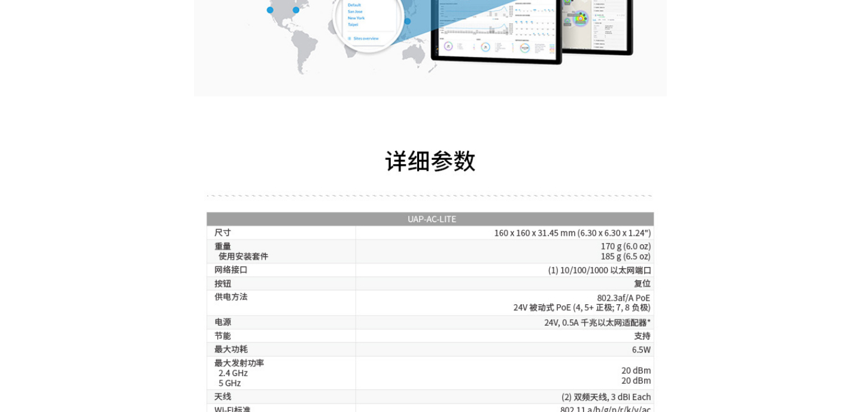Image resolution: width=868 pixels, height=412 pixels.
Task: Select the 5 GHz sub-label
Action: pos(229,383)
